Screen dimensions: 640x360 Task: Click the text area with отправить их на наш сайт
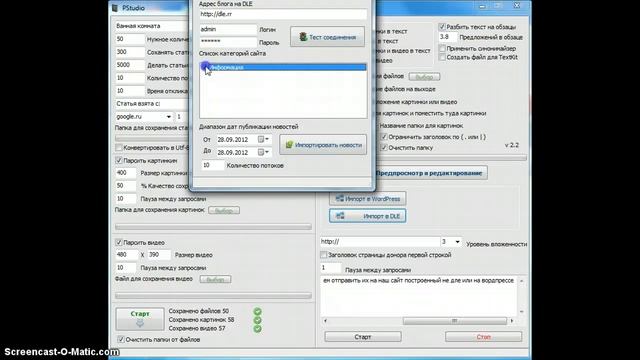[x=419, y=296]
